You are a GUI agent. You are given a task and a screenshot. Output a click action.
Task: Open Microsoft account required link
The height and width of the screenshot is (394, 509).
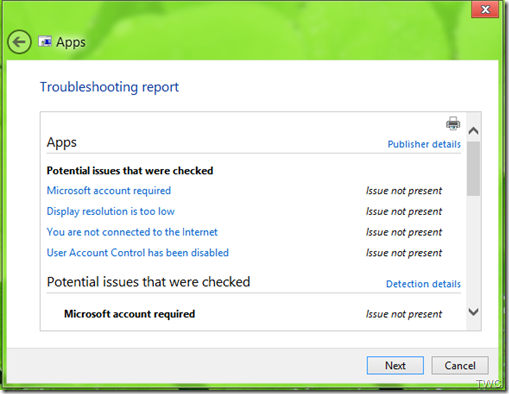pyautogui.click(x=109, y=190)
